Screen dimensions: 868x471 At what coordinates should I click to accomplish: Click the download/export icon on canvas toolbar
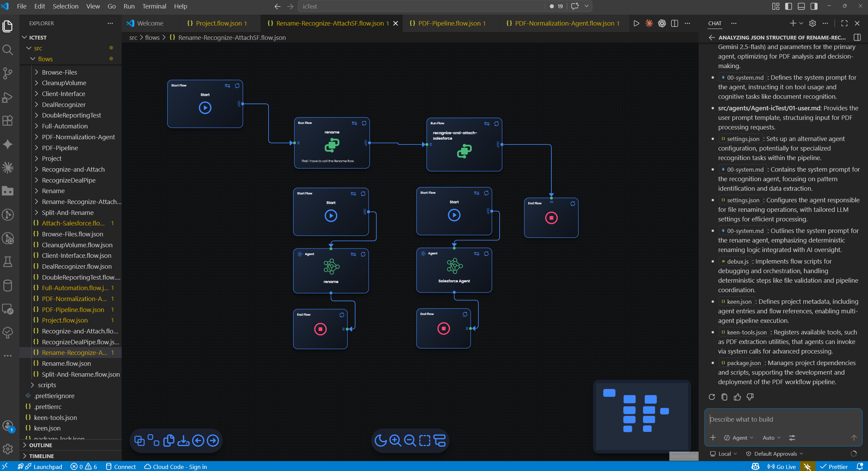coord(183,441)
